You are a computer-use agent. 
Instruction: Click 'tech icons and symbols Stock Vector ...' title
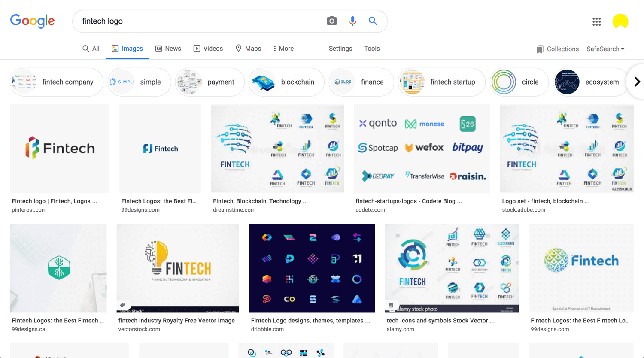[440, 320]
